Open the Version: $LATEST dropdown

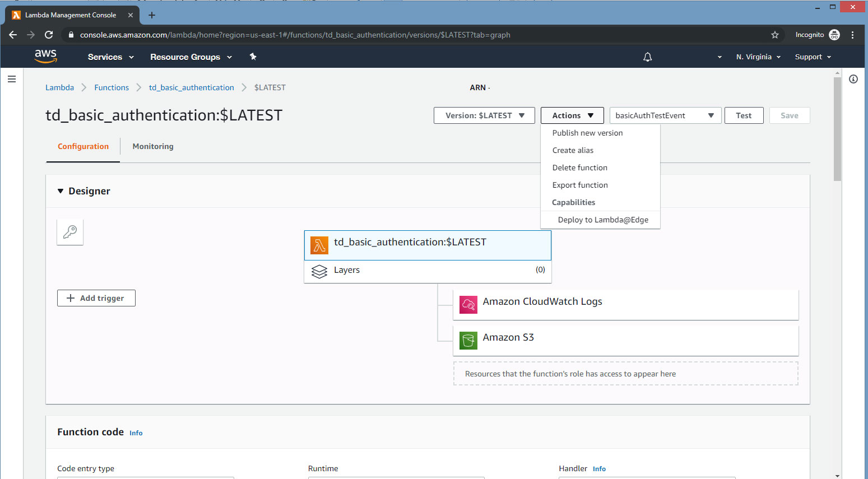[x=484, y=115]
